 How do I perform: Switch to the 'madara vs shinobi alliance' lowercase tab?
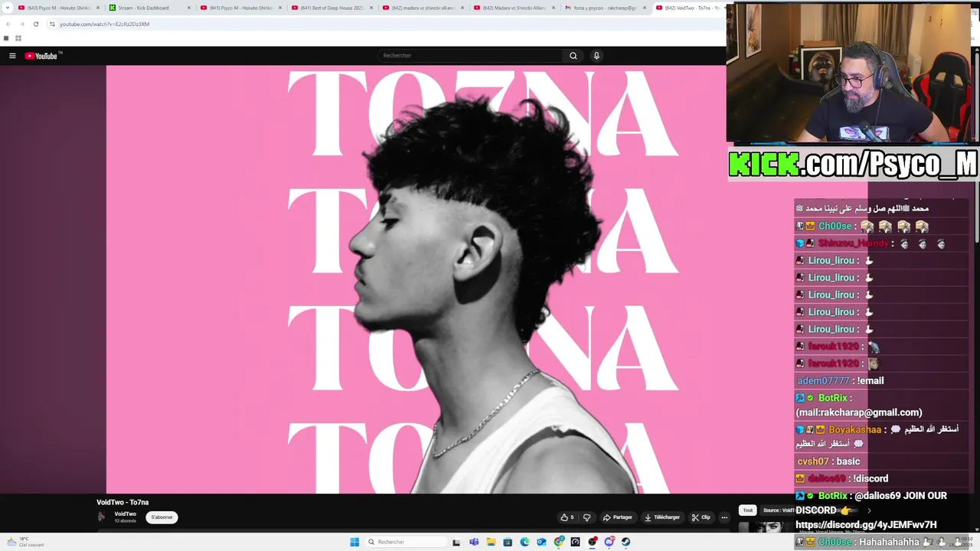point(423,8)
